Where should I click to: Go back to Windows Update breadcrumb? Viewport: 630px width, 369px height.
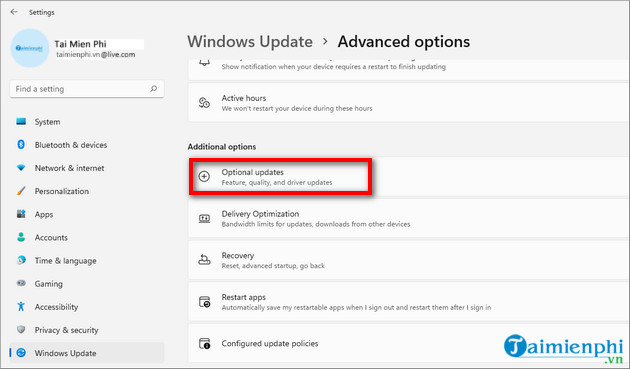pos(250,42)
